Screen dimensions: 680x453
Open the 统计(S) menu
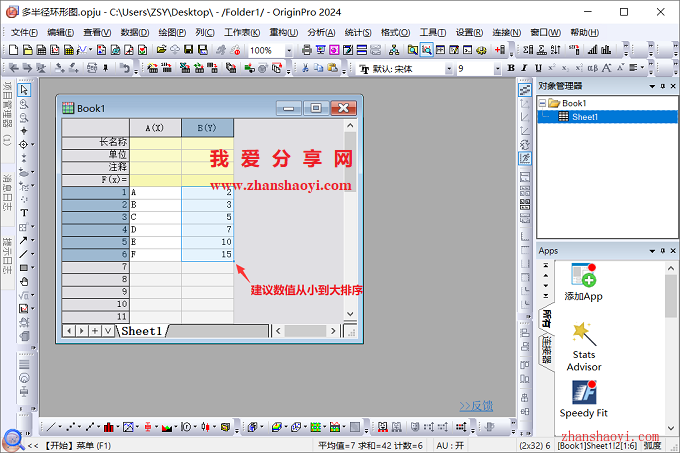[x=358, y=33]
